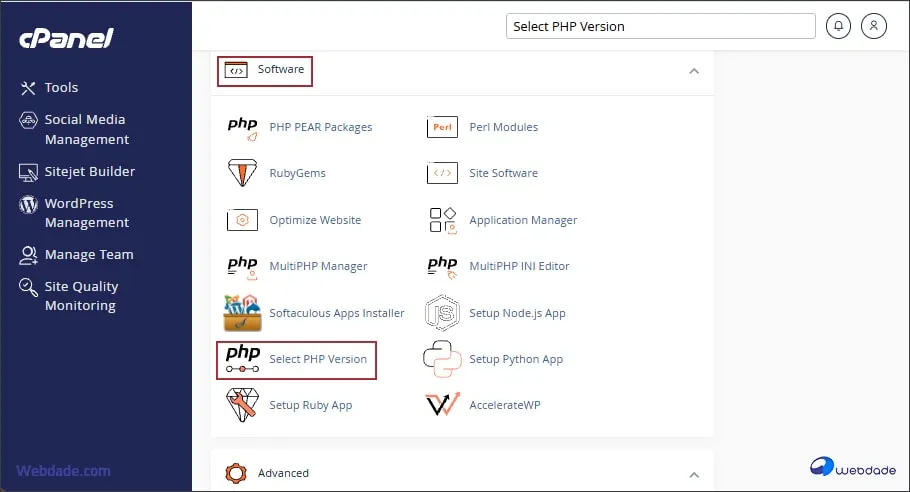Open Tools in the sidebar
The height and width of the screenshot is (492, 910).
[61, 88]
